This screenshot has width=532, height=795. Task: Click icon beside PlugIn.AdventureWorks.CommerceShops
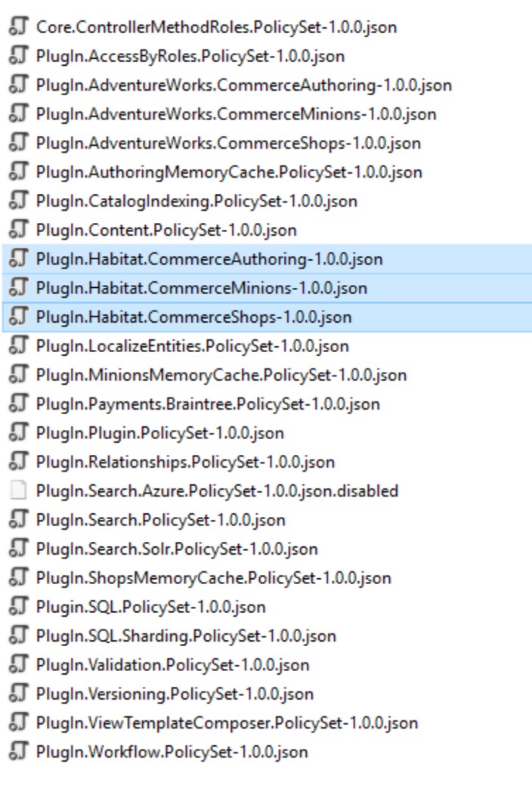point(18,143)
